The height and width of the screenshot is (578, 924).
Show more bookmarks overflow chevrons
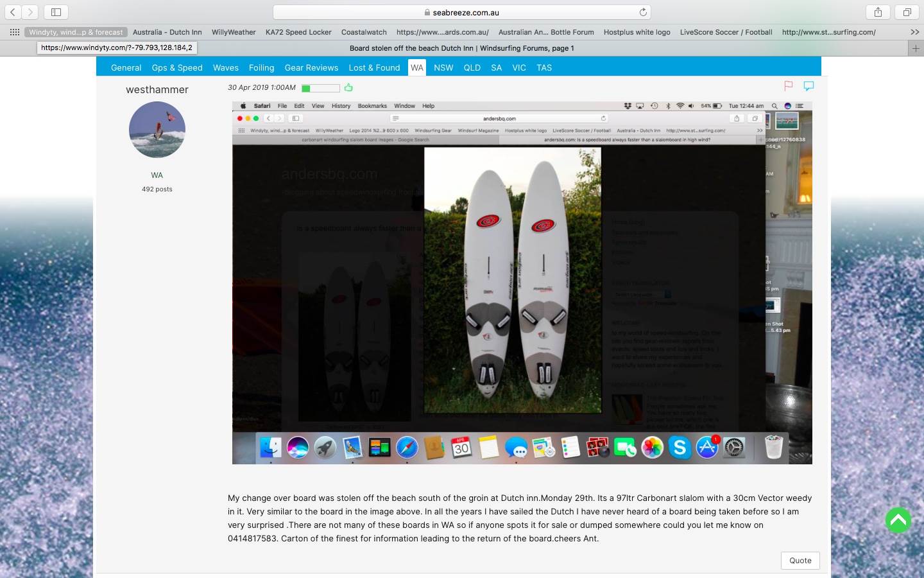[914, 32]
